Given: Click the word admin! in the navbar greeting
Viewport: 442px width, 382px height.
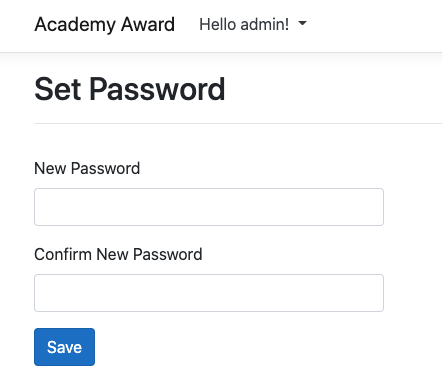Looking at the screenshot, I should pos(265,24).
